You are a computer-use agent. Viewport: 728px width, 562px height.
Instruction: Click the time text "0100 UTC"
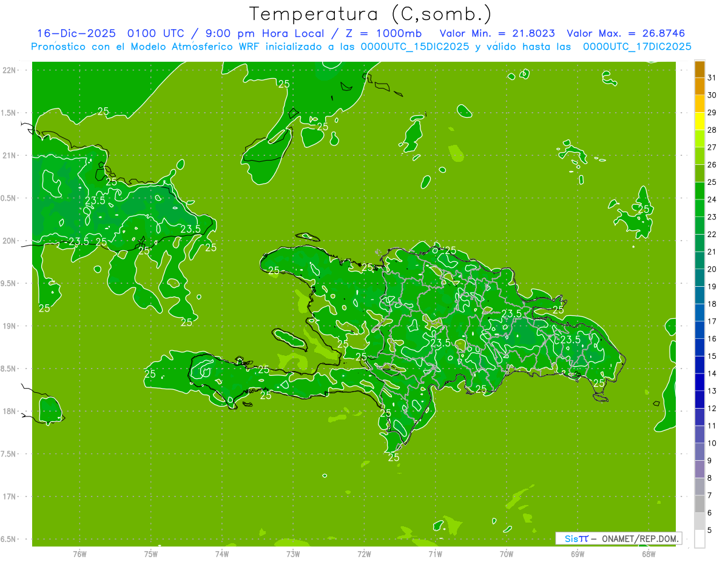156,33
